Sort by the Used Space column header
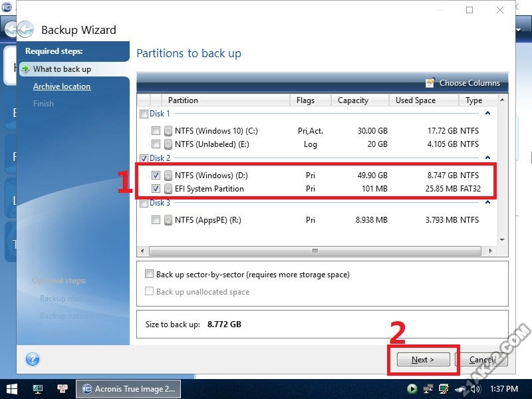The width and height of the screenshot is (532, 399). [x=424, y=100]
